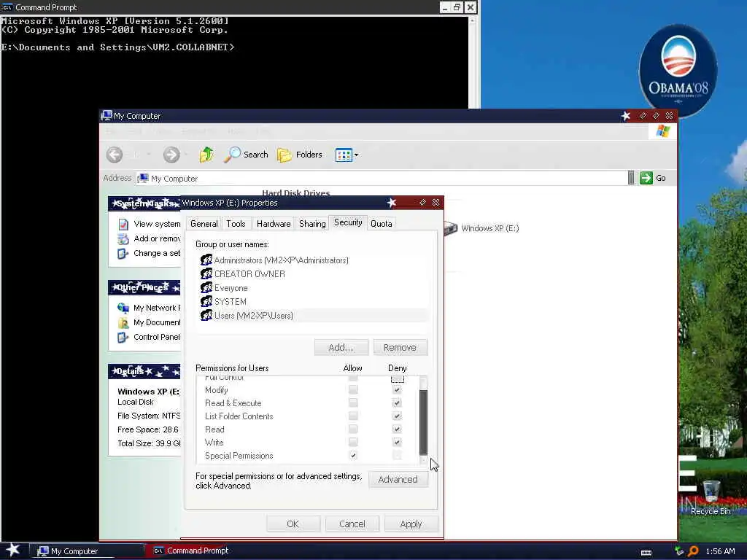Click Cancel in Properties dialog
This screenshot has width=747, height=560.
(352, 524)
